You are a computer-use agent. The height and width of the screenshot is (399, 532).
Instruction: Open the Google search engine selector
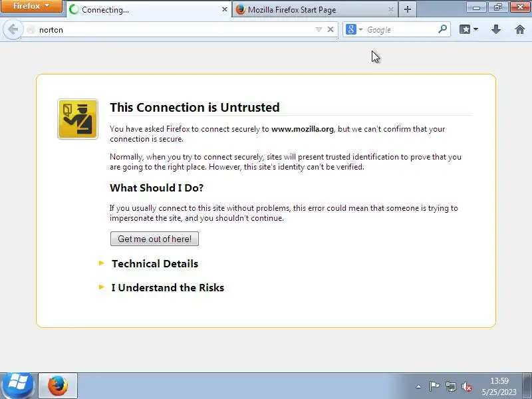(x=354, y=29)
